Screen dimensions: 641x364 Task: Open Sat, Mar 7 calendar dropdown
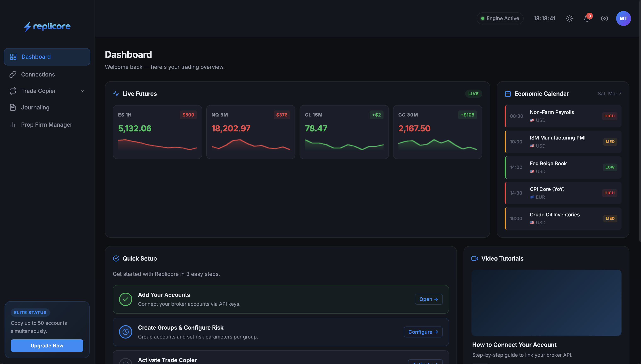click(609, 93)
